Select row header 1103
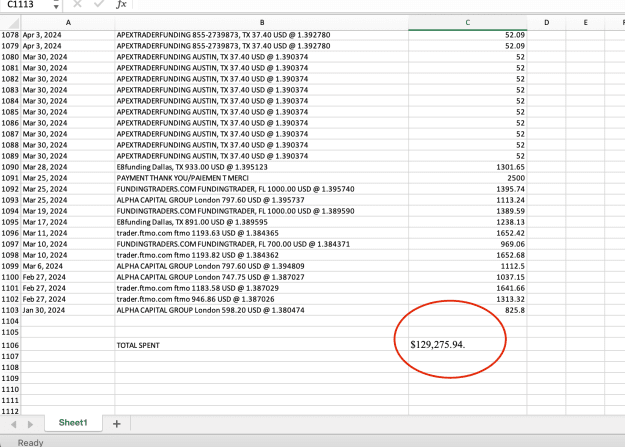Viewport: 625px width, 447px height. tap(10, 310)
